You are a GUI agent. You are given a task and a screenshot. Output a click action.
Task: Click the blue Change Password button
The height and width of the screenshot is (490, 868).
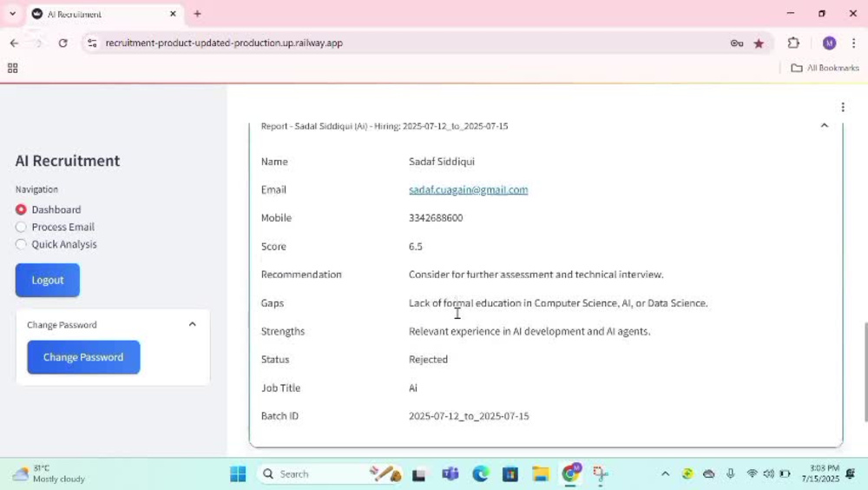click(x=83, y=357)
